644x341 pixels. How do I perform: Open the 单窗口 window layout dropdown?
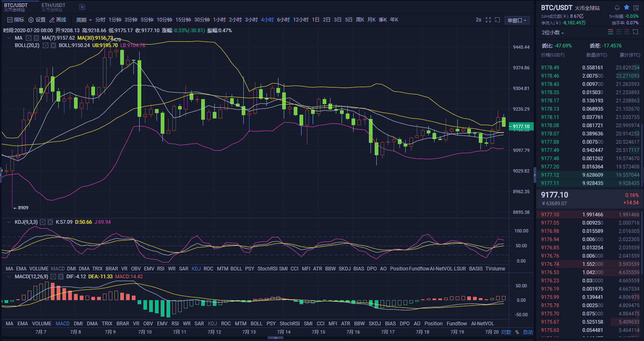517,20
